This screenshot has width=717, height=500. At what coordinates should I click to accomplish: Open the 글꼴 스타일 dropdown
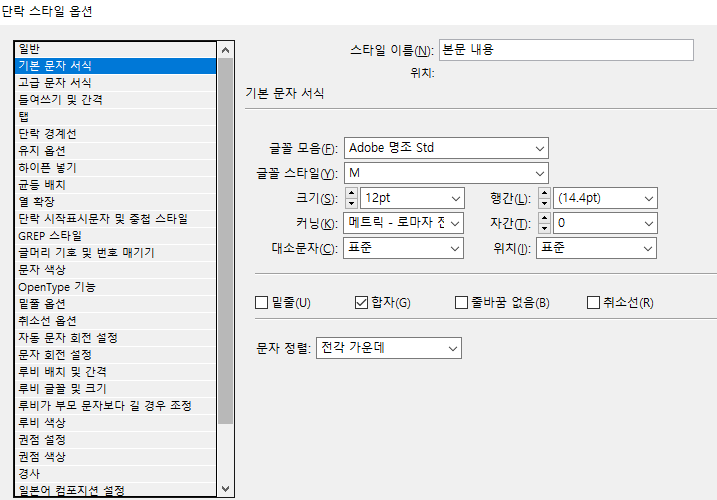pos(446,173)
